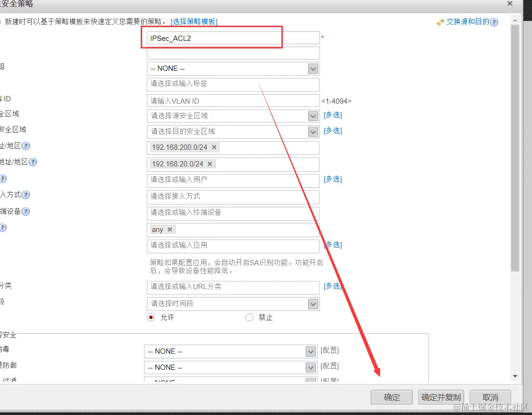Click 多选 next to URL category field

[x=333, y=286]
